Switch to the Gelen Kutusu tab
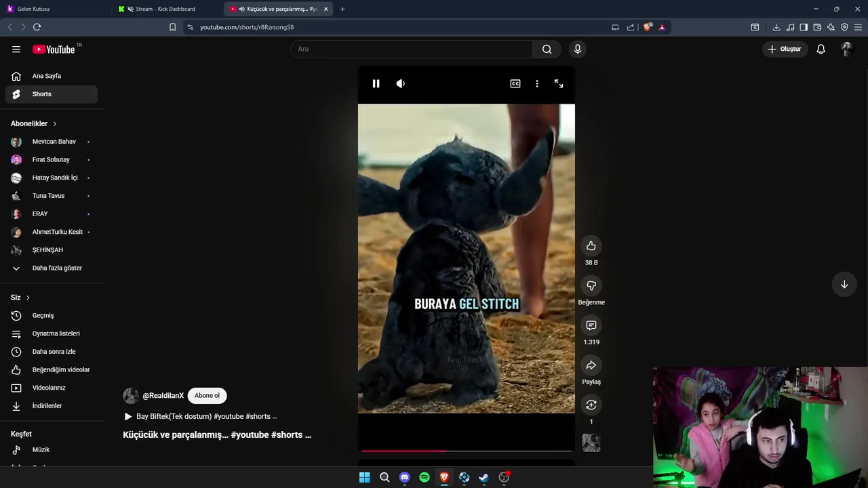Viewport: 868px width, 488px height. (x=54, y=9)
